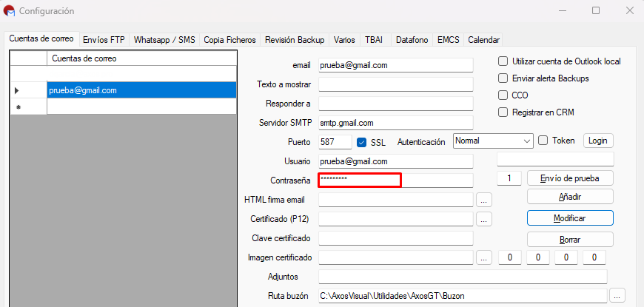Open the Autenticación dropdown

493,141
